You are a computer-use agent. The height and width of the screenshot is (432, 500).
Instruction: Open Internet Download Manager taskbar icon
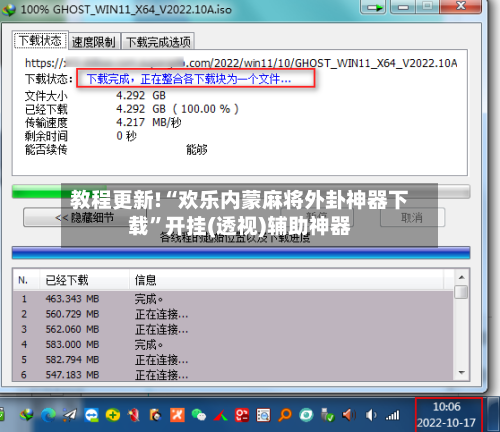pyautogui.click(x=26, y=415)
